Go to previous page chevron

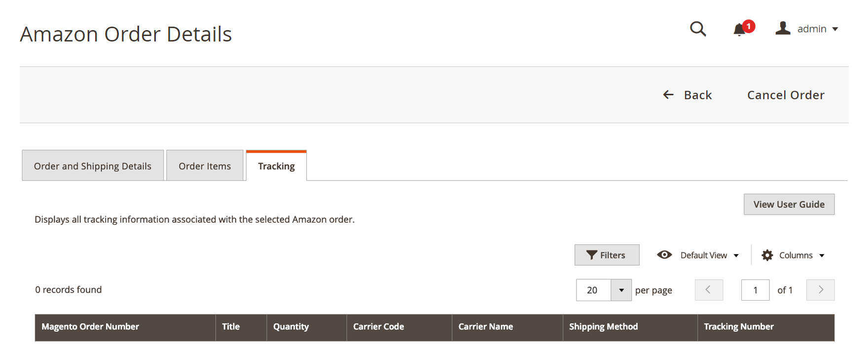tap(709, 290)
